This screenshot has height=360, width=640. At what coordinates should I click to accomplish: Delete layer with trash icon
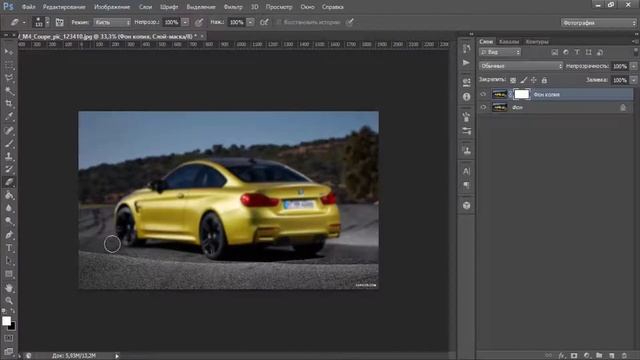[624, 356]
